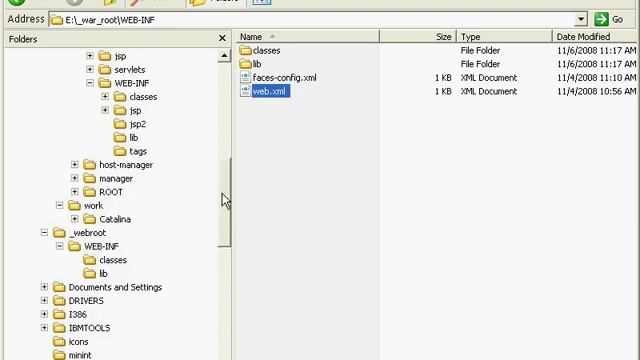
Task: Click the 11/4/2008 11:10 AM date cell
Action: pos(596,78)
